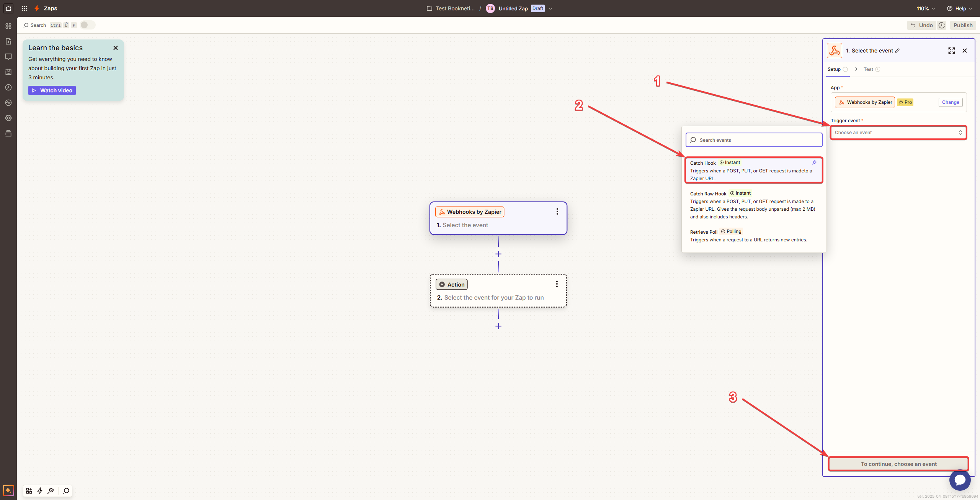Open the stacked versions icon in sidebar
Screen dimensions: 980x500
[x=8, y=133]
